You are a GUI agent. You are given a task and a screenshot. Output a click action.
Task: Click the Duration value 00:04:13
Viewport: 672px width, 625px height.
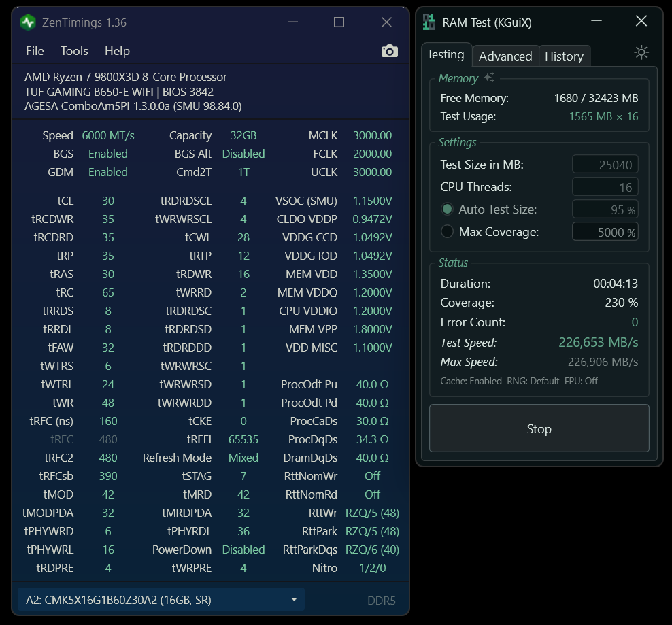pos(616,284)
